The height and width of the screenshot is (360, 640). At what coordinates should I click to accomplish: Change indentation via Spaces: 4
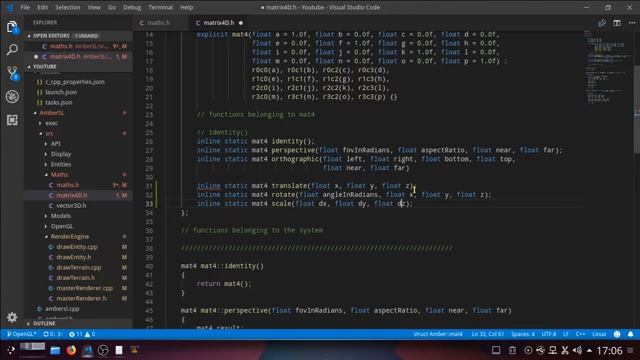(x=522, y=334)
